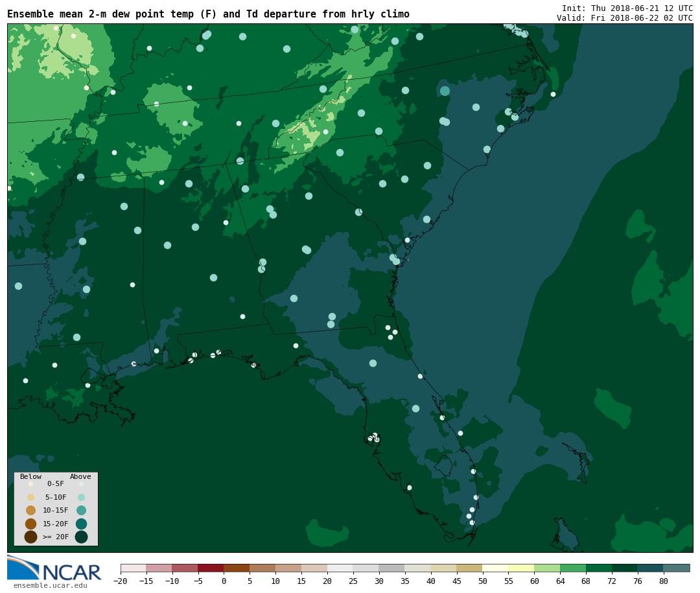Pick the light gray 25 to 30 colorbar segment
This screenshot has height=593, width=700.
tap(366, 568)
